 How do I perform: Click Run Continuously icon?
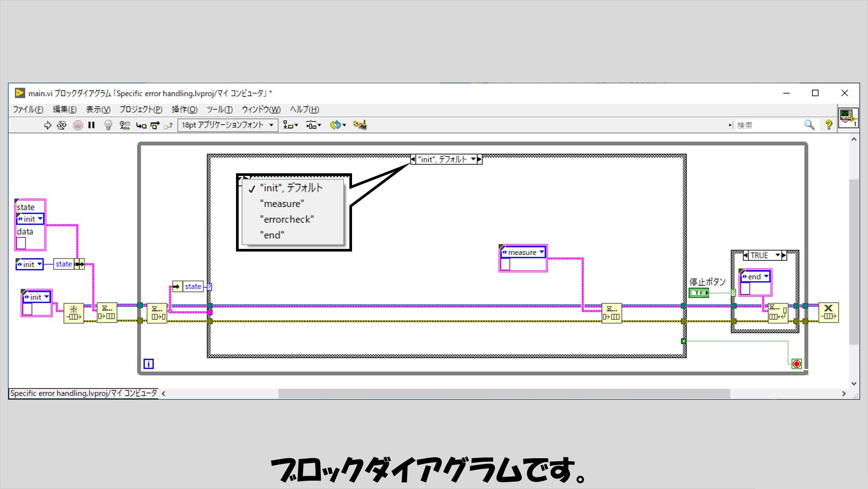62,125
